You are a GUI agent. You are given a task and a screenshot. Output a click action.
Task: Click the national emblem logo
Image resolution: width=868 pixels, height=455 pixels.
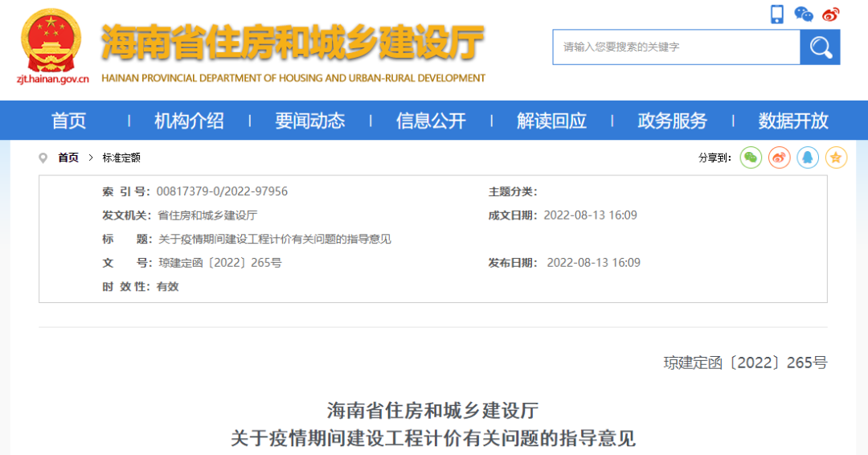[x=51, y=42]
